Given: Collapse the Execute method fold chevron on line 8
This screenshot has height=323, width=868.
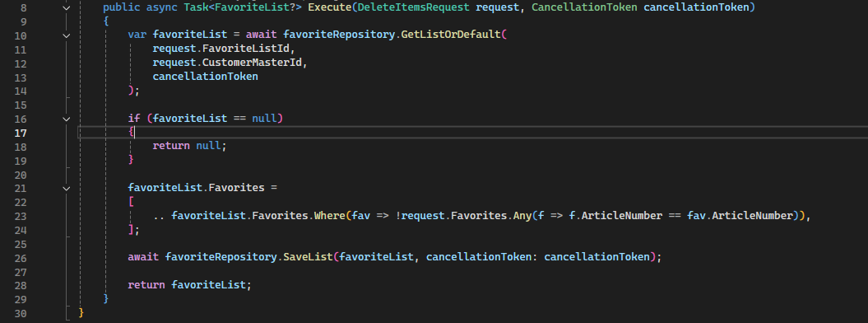Looking at the screenshot, I should click(67, 8).
